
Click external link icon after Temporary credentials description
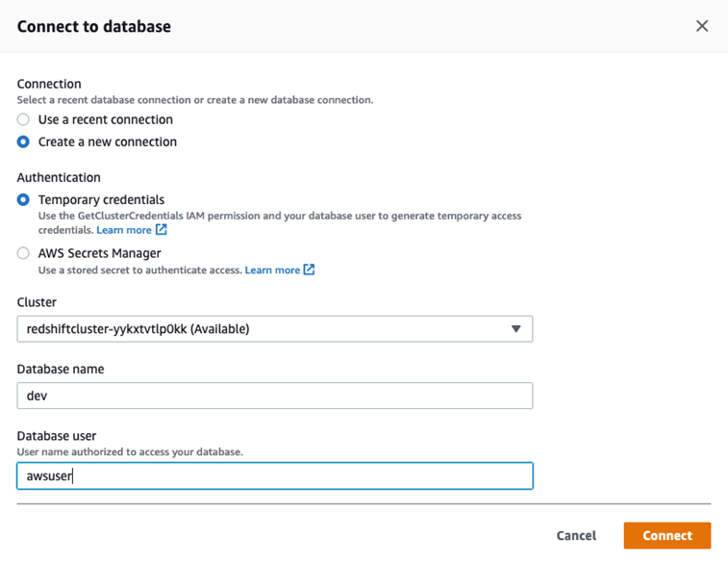click(x=162, y=231)
